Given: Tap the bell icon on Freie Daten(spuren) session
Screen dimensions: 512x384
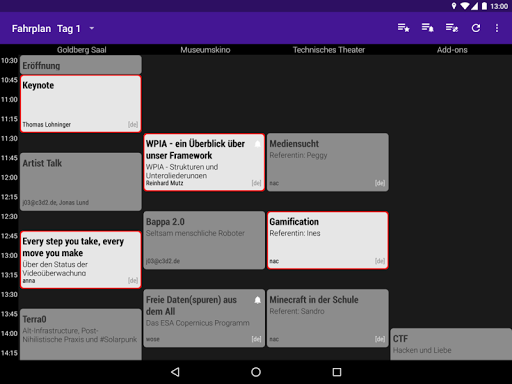Looking at the screenshot, I should [x=258, y=300].
